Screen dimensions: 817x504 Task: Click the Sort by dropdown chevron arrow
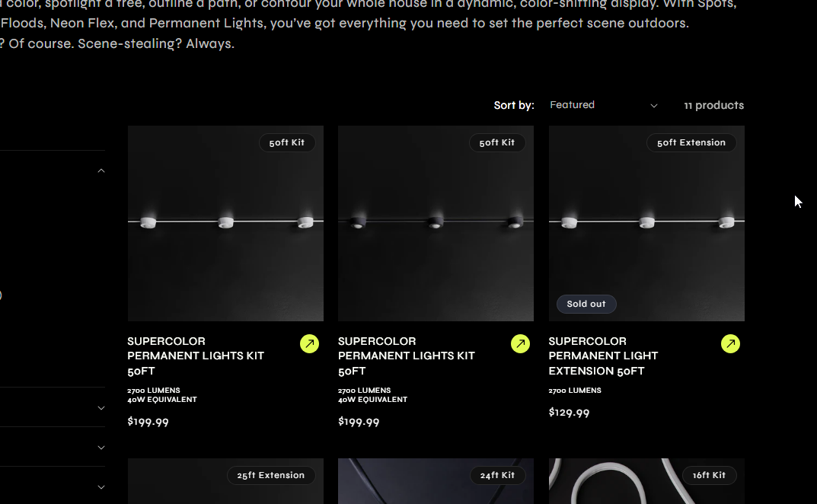(x=653, y=106)
